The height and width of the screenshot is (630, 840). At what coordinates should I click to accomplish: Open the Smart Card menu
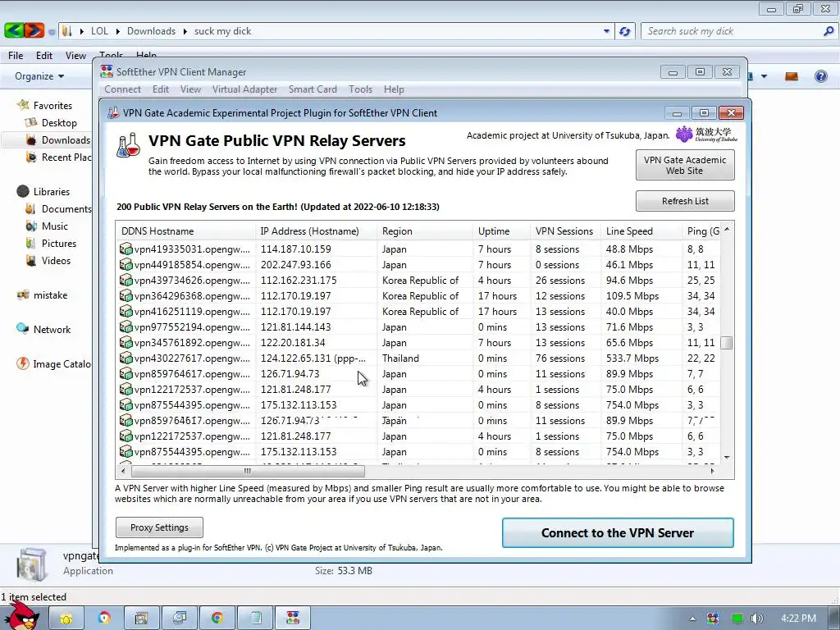pos(313,89)
